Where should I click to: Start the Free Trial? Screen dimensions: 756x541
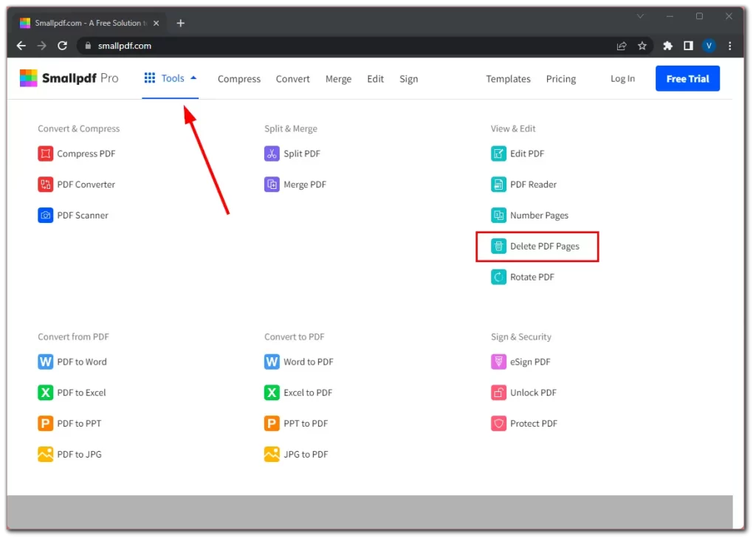pos(687,78)
